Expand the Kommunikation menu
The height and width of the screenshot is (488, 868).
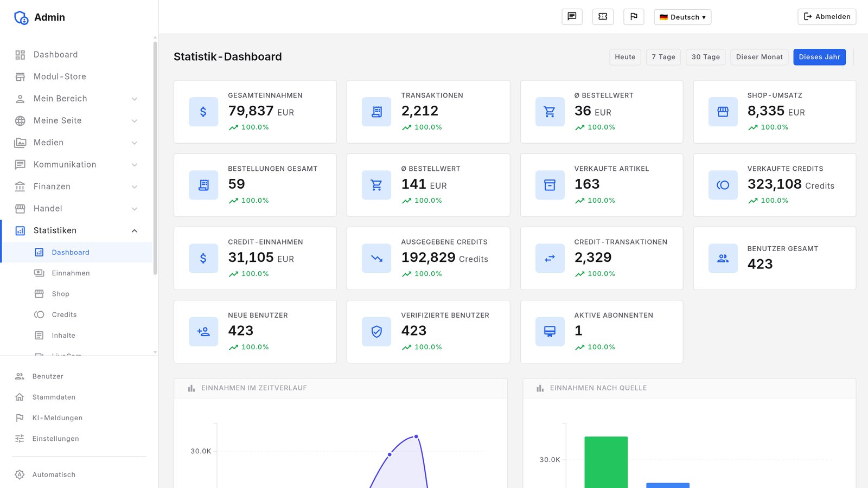coord(76,164)
